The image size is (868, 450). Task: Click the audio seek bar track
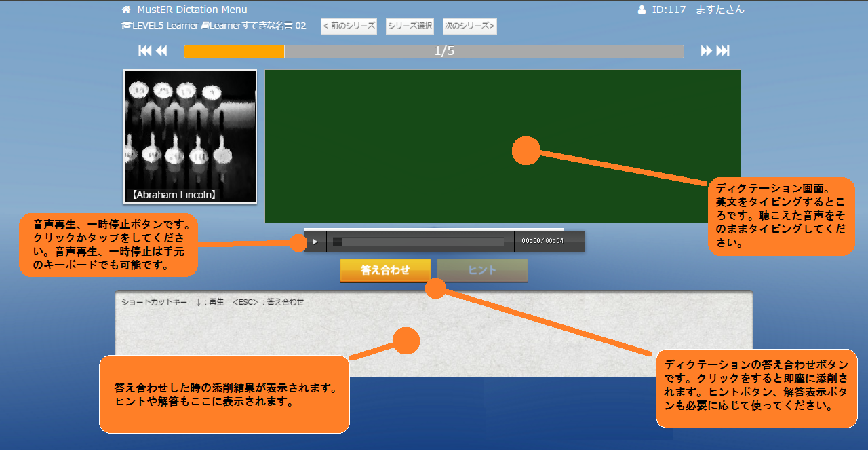[419, 242]
